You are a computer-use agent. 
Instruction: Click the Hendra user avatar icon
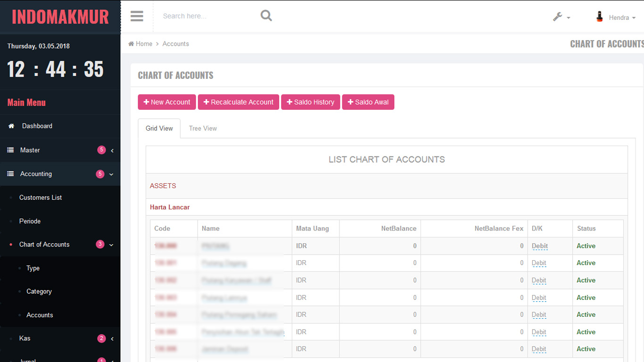[x=599, y=17]
